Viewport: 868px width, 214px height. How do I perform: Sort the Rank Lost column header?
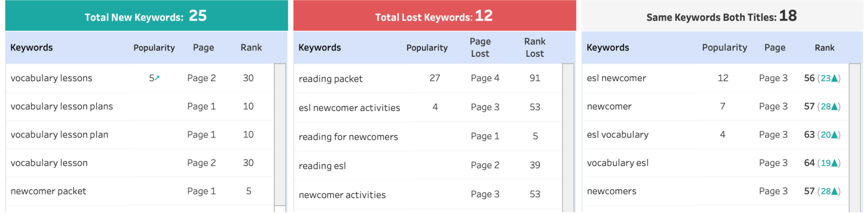535,47
